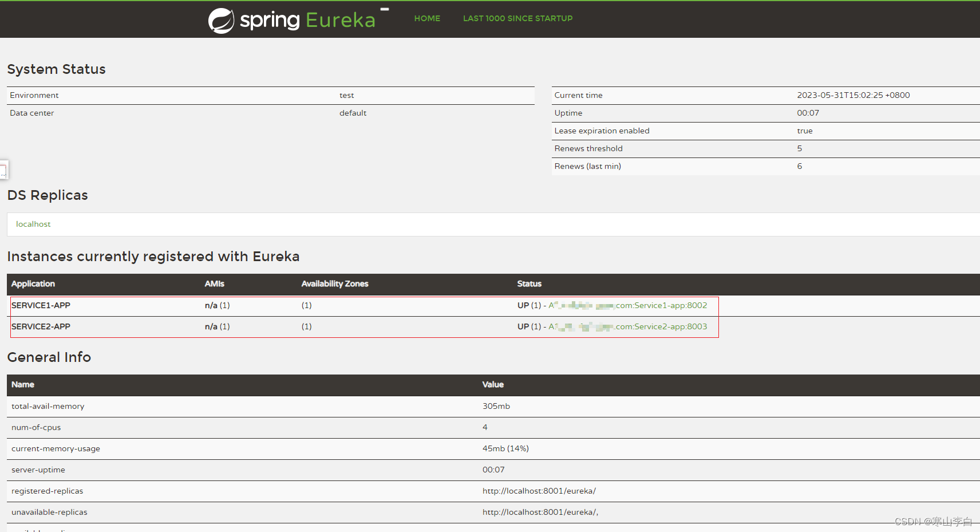Open the HOME nav link

(x=427, y=18)
